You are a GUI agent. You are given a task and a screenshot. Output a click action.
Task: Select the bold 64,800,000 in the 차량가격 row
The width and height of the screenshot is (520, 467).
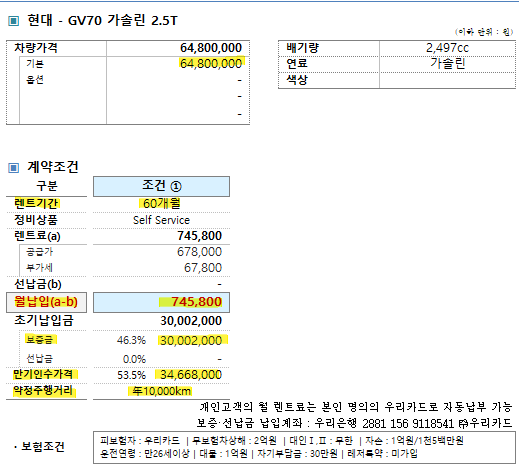tap(211, 48)
